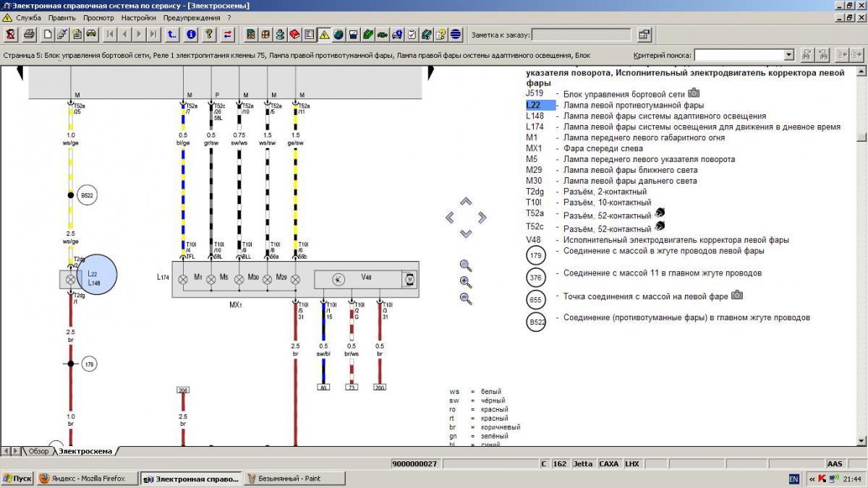Click the 179 ground circle on diagram
The height and width of the screenshot is (488, 868).
point(89,364)
